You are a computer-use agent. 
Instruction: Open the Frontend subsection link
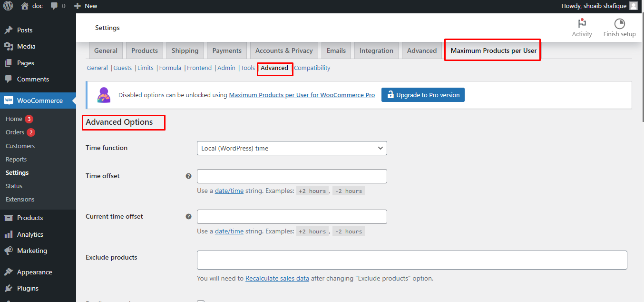point(199,68)
